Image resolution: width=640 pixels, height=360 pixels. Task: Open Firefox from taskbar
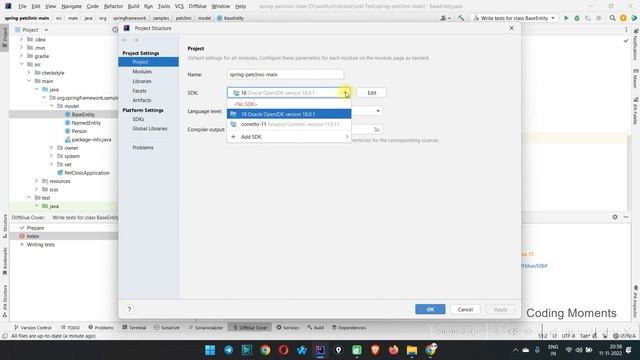pos(393,350)
